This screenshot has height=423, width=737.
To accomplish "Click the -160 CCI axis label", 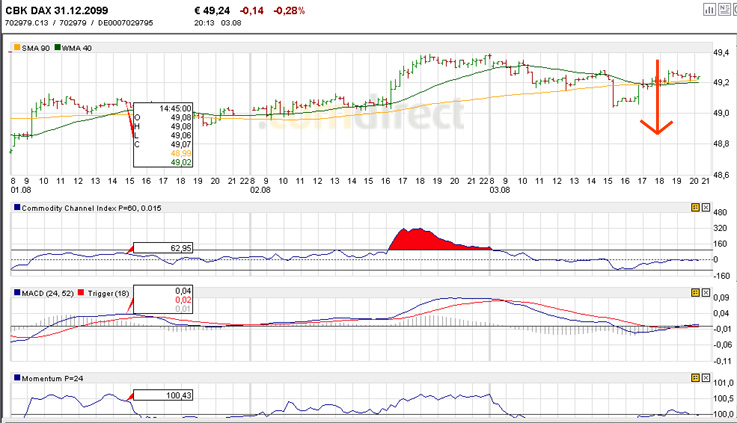I will (x=721, y=275).
